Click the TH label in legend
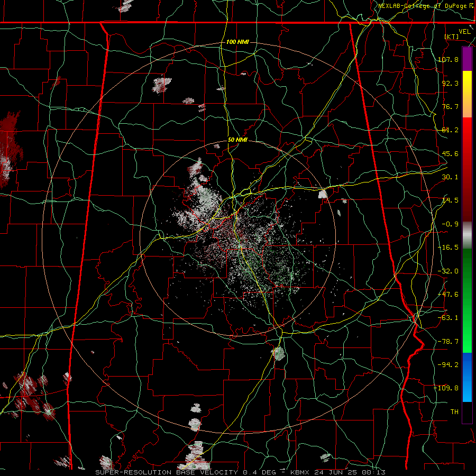476x476 pixels. [454, 412]
